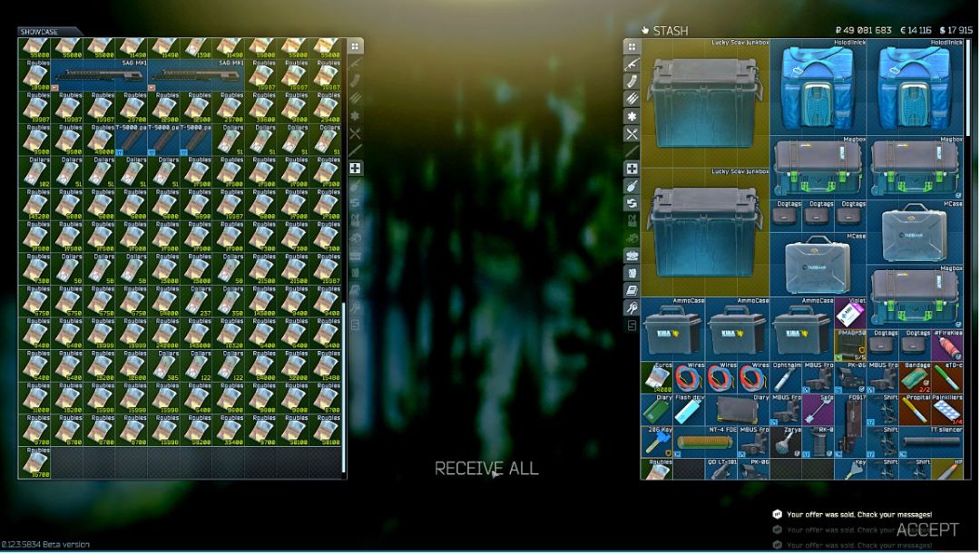Filter Stash by info book icon

click(x=632, y=290)
